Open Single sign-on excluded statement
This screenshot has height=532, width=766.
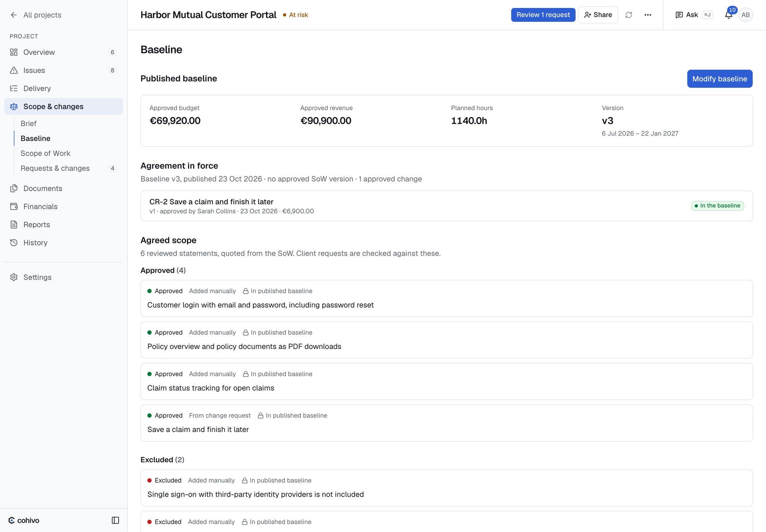pyautogui.click(x=447, y=488)
